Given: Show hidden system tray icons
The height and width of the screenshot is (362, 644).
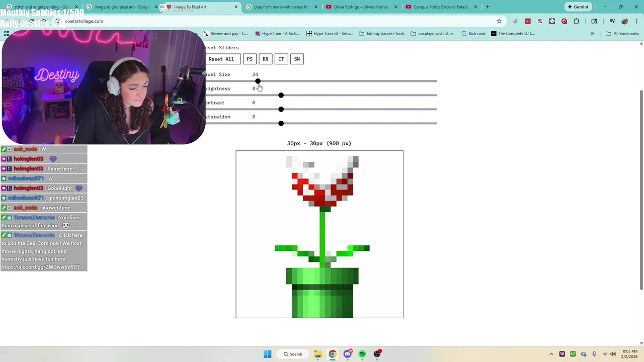Looking at the screenshot, I should [x=551, y=354].
